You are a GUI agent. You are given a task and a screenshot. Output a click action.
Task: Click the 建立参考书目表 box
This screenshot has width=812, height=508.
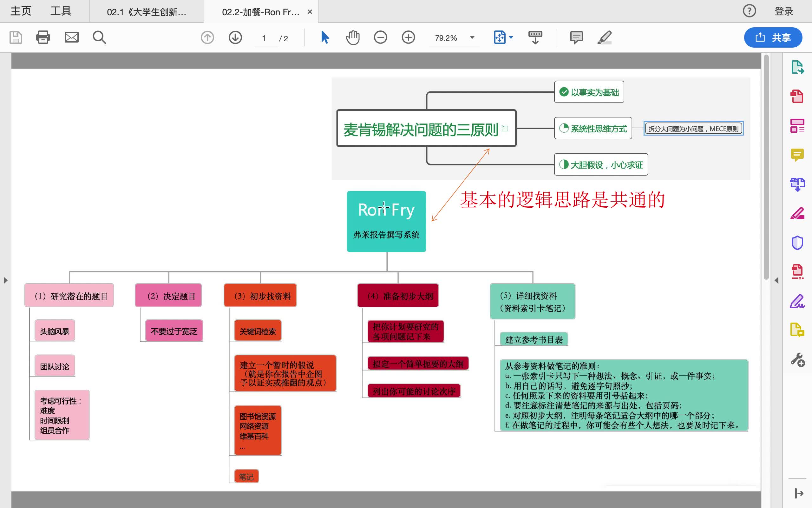click(x=534, y=339)
